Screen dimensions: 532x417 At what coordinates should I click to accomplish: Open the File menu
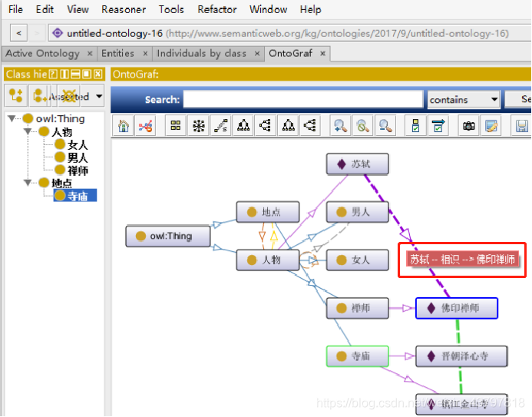point(15,9)
